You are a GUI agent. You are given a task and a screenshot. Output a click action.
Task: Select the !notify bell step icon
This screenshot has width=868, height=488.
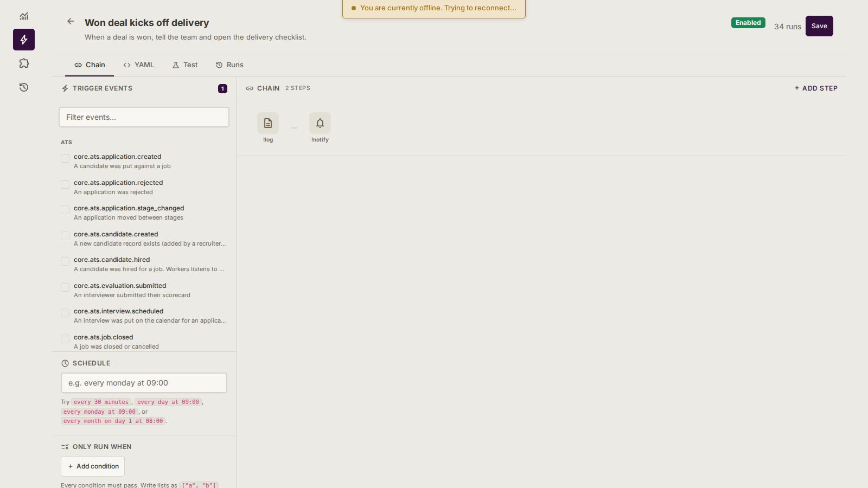click(320, 123)
